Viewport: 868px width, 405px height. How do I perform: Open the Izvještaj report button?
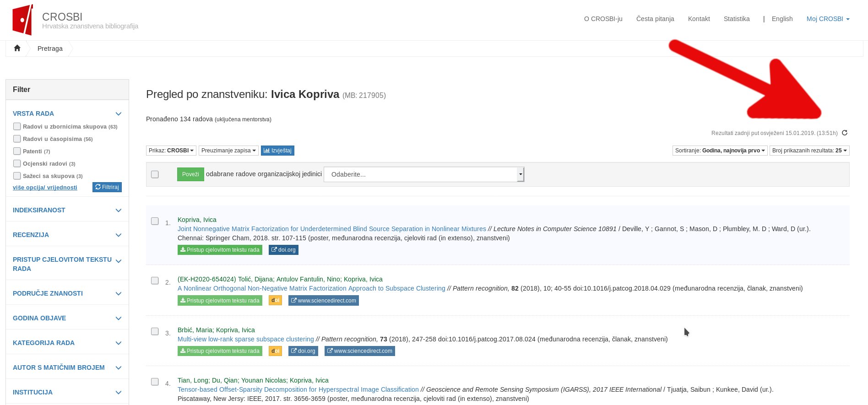(x=277, y=151)
